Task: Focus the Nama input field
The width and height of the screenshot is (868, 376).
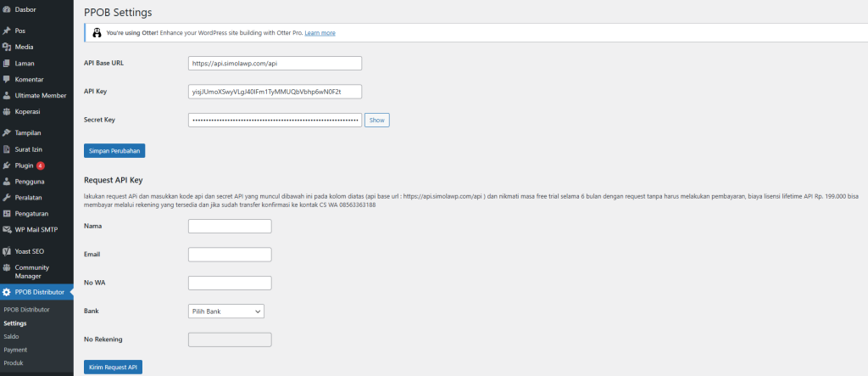Action: click(229, 226)
